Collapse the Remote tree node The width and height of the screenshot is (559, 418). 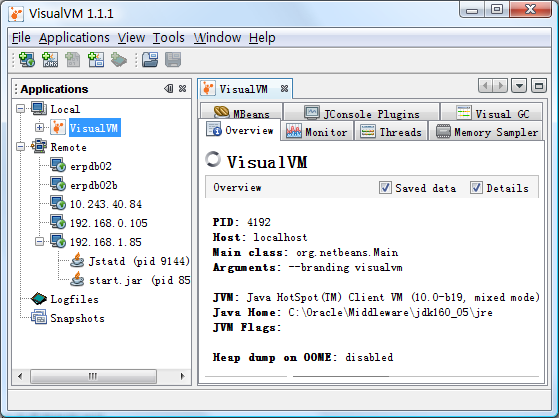click(x=21, y=147)
